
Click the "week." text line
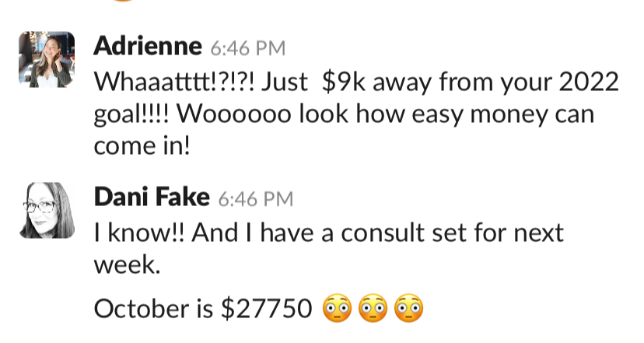127,264
